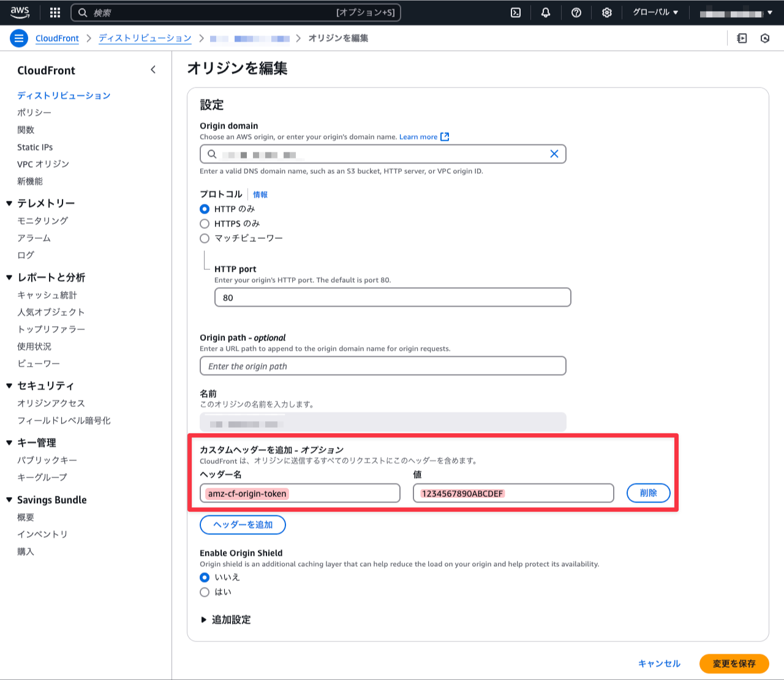The width and height of the screenshot is (784, 680).
Task: Open パブリックキー in the sidebar
Action: (47, 460)
